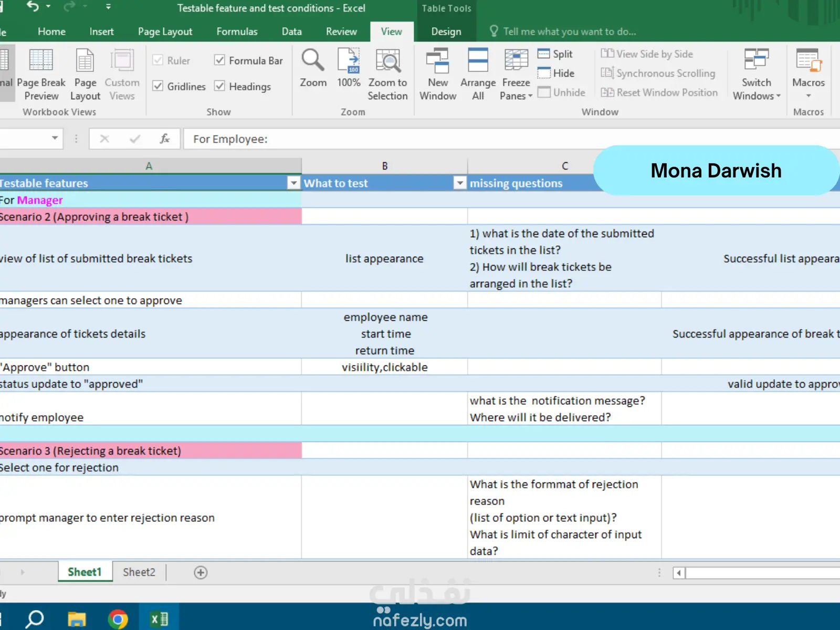Insert function using fx icon

pos(164,139)
